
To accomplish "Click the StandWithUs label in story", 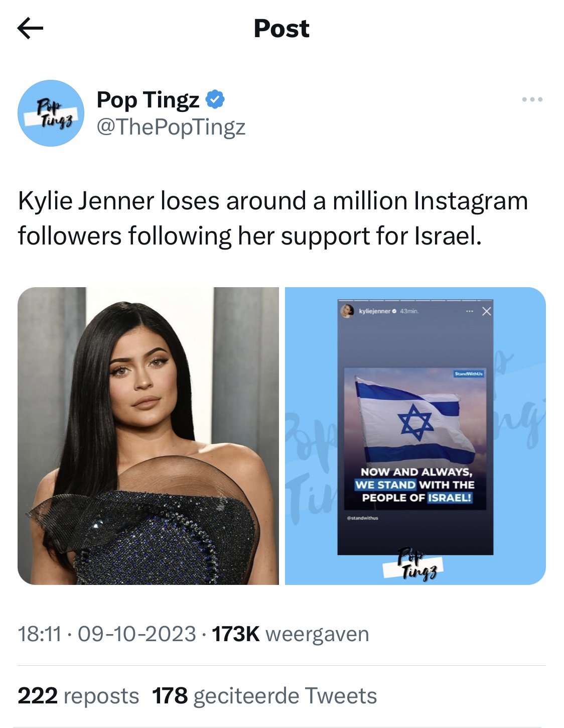I will 469,374.
